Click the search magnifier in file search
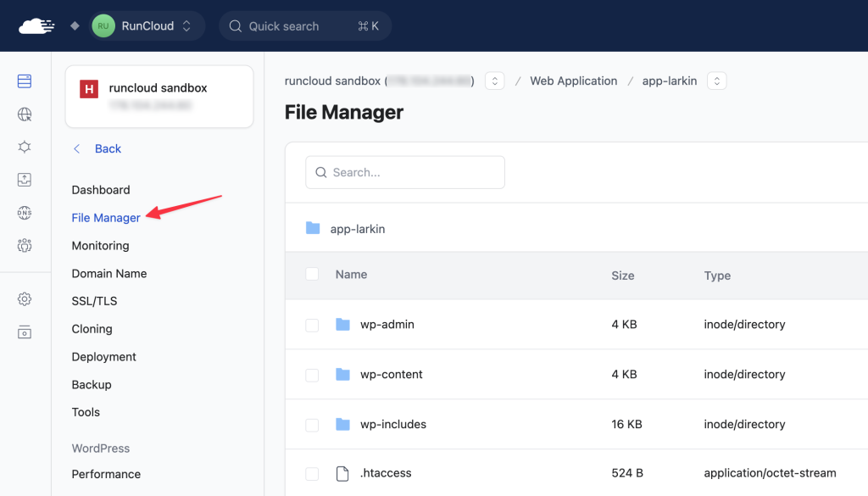The image size is (868, 496). click(321, 172)
